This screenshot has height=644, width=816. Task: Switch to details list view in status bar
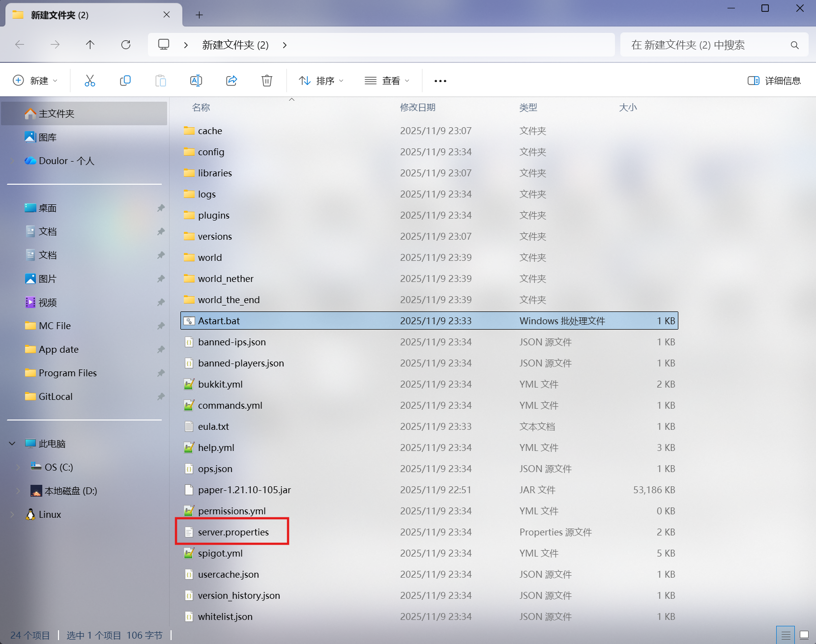(x=786, y=635)
